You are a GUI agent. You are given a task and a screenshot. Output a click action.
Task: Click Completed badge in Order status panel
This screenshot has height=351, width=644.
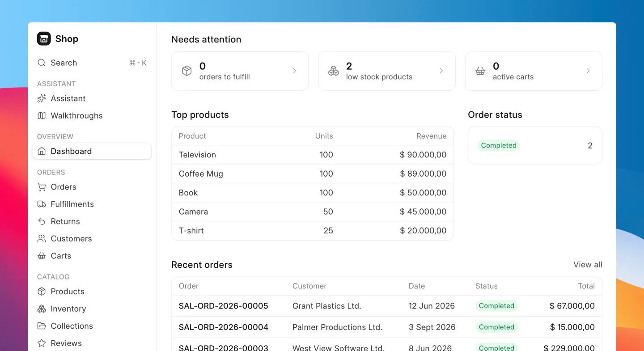coord(499,145)
